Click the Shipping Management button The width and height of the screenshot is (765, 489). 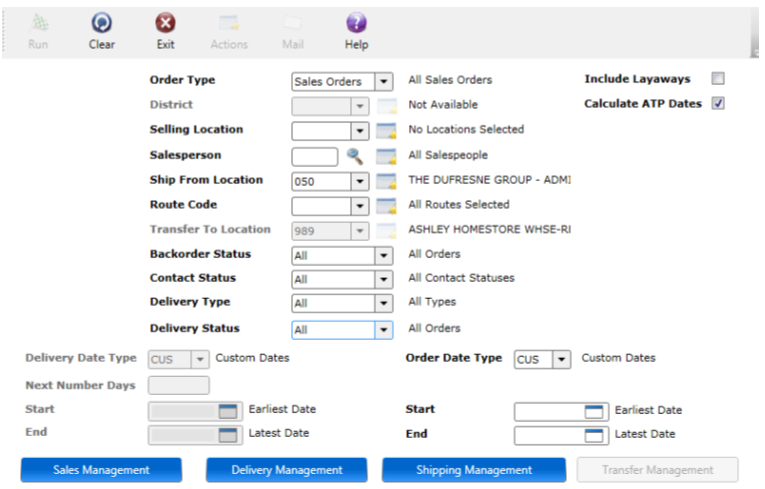[x=474, y=470]
